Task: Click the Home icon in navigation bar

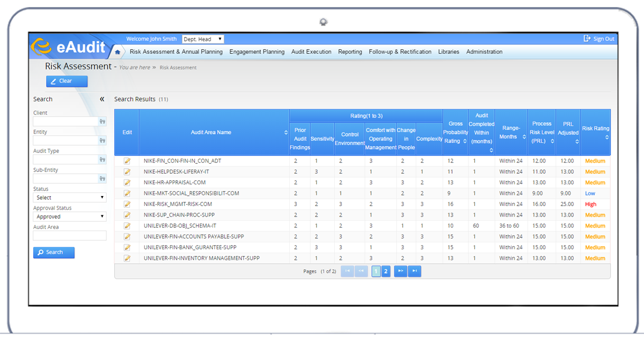Action: pos(118,52)
